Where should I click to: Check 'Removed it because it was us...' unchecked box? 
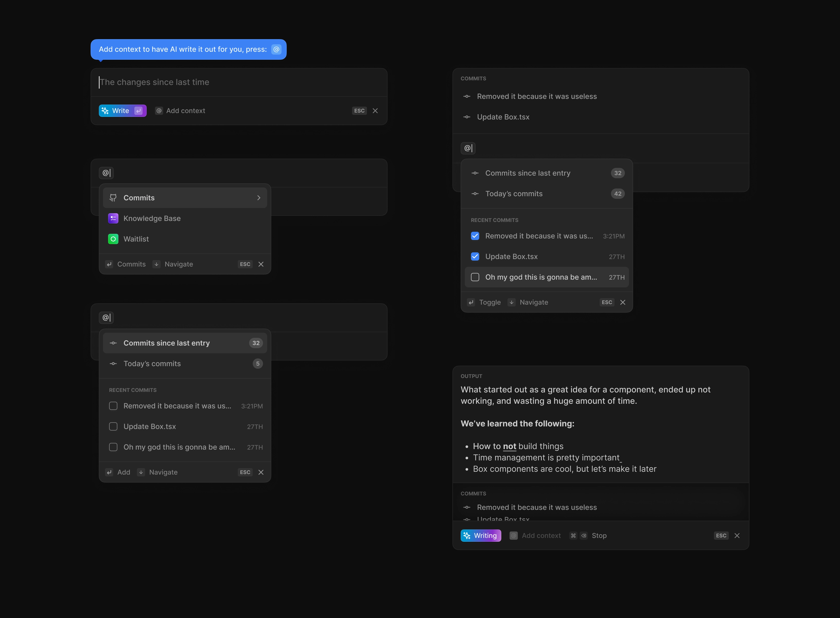click(x=113, y=406)
